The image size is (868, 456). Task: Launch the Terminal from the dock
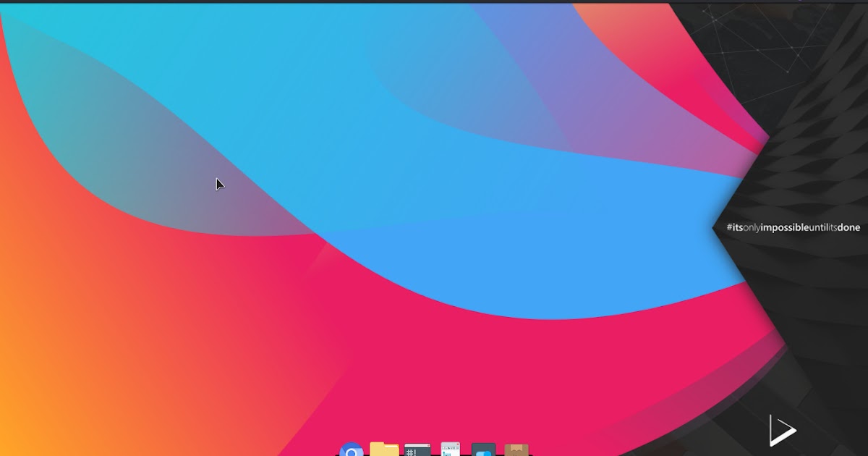(x=417, y=450)
